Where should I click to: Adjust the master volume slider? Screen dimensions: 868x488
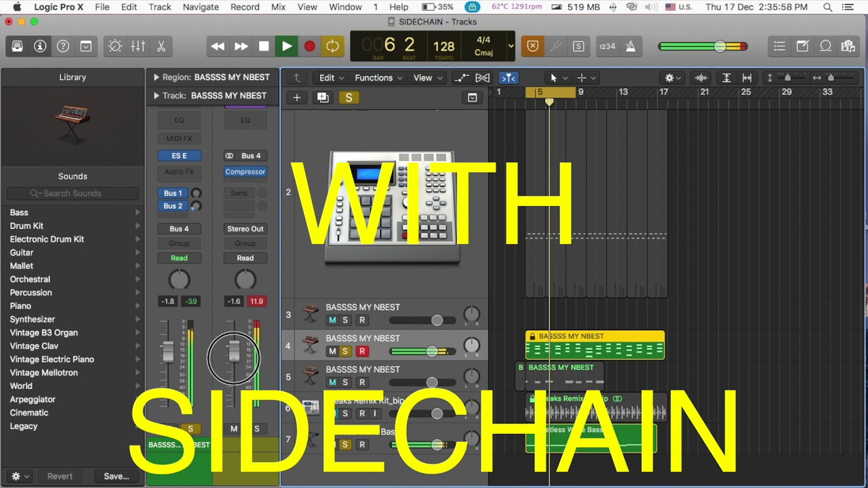pyautogui.click(x=719, y=46)
